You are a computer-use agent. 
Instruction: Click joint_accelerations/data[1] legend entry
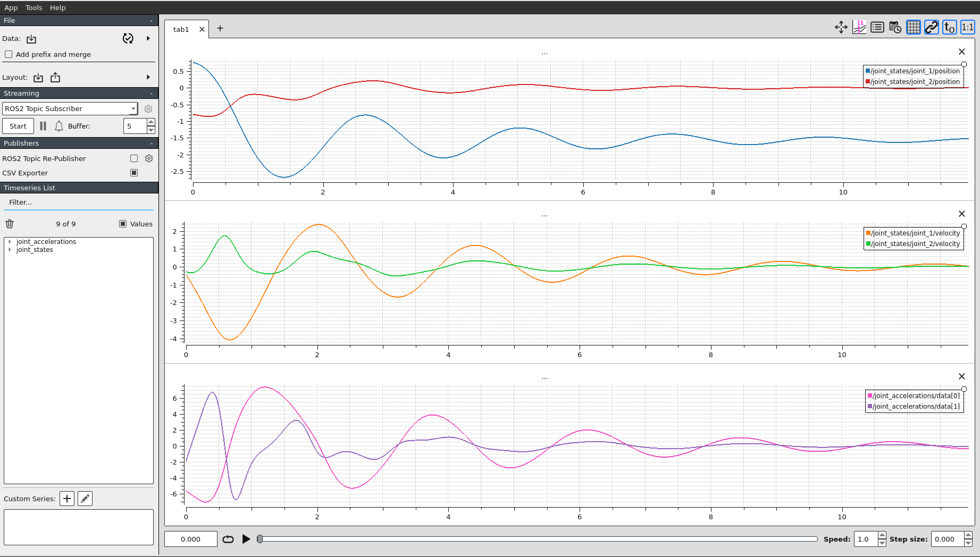tap(914, 406)
